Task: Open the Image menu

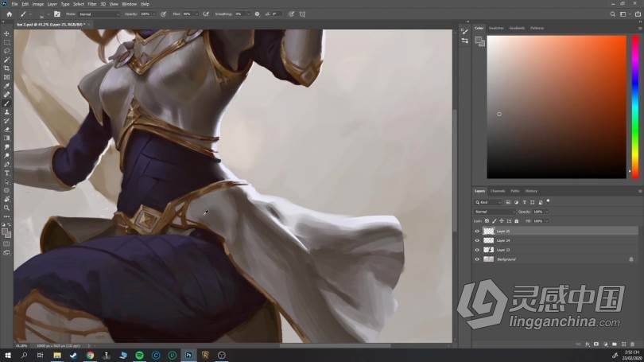Action: click(38, 4)
